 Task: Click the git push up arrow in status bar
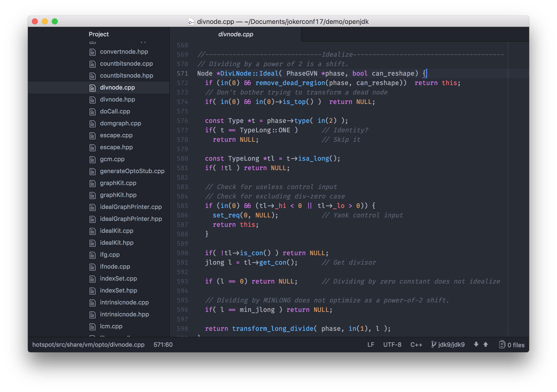coord(486,344)
